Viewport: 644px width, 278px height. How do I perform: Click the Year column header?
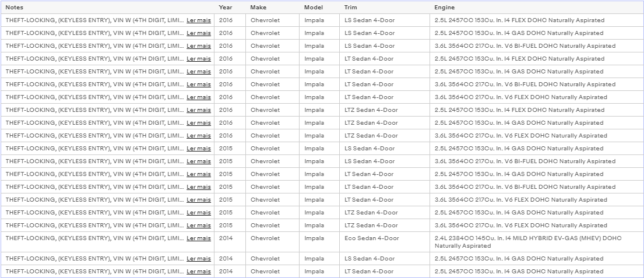pos(226,8)
